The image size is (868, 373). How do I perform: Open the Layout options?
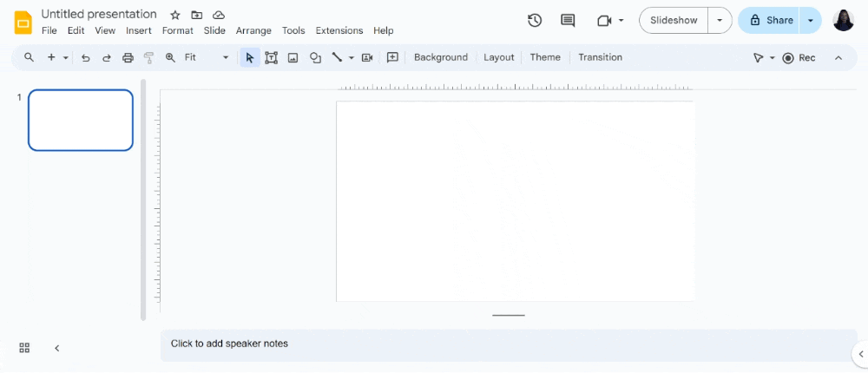(x=499, y=57)
